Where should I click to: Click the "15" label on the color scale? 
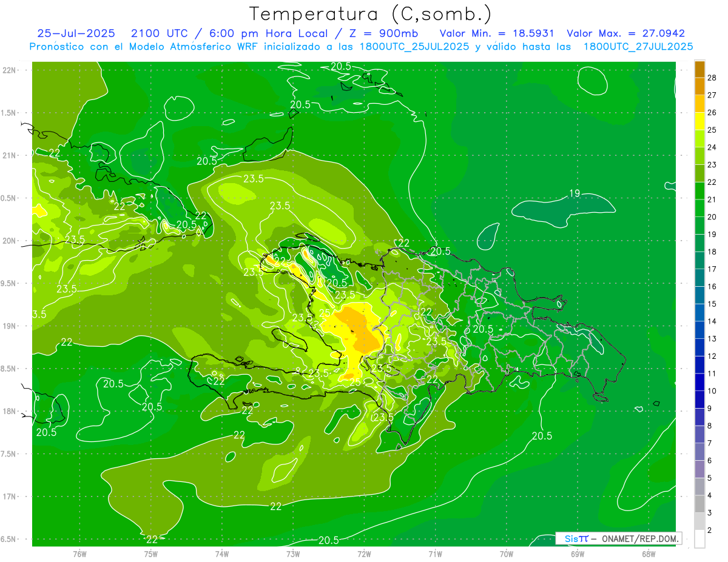(712, 304)
